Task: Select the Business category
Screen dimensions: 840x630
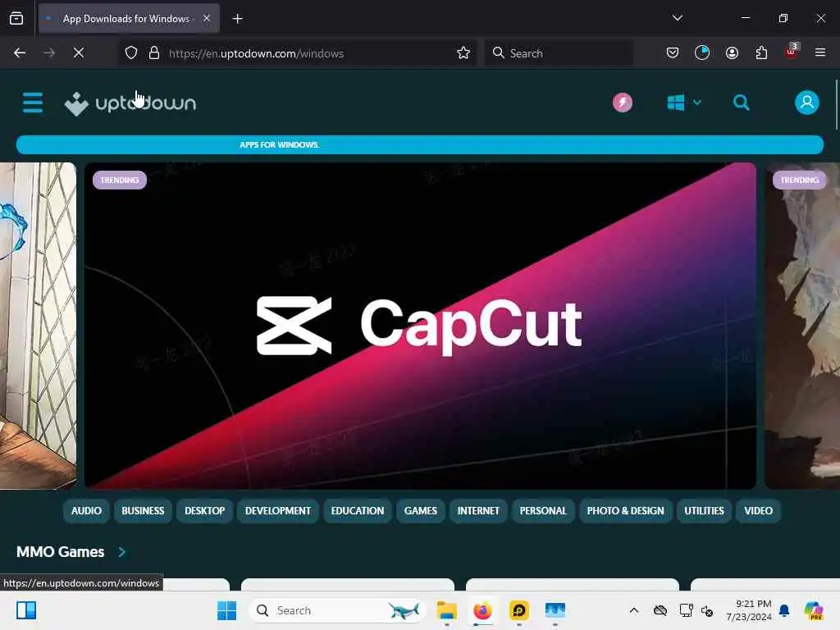Action: tap(143, 510)
